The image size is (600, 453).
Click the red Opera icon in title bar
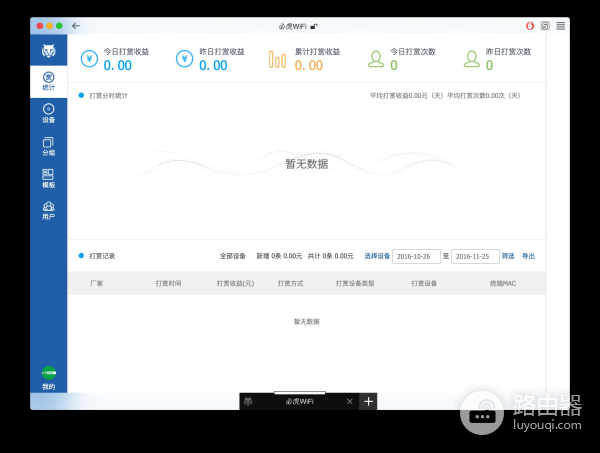[530, 26]
